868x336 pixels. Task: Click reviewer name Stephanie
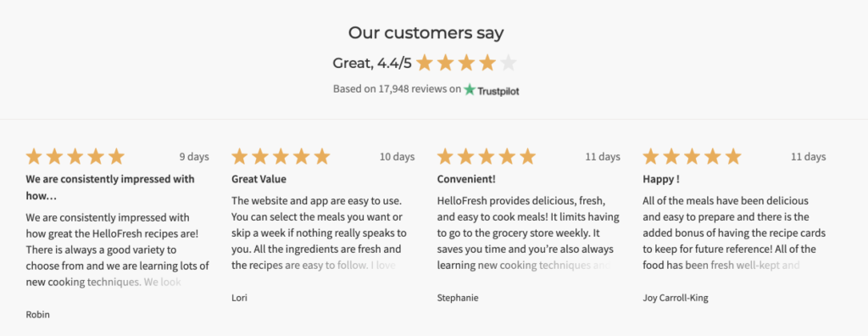(458, 298)
